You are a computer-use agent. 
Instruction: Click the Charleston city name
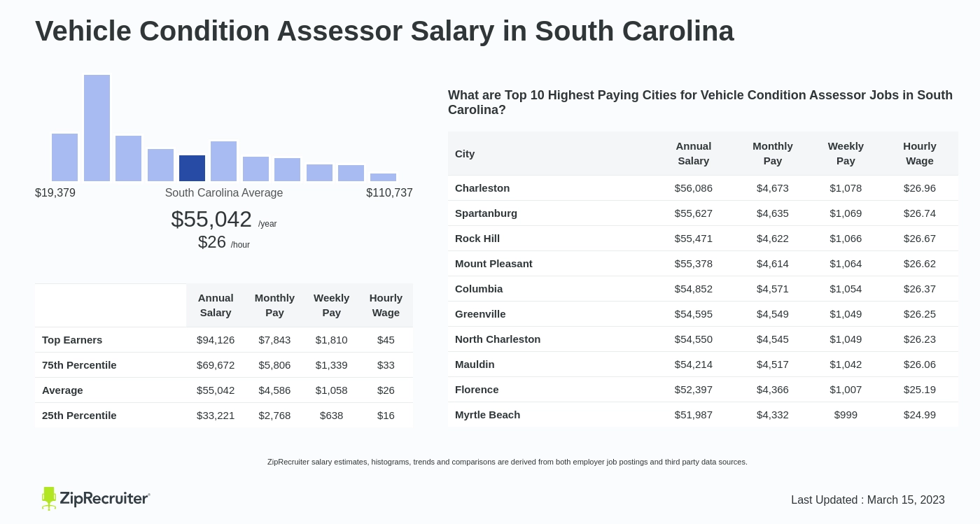tap(482, 188)
